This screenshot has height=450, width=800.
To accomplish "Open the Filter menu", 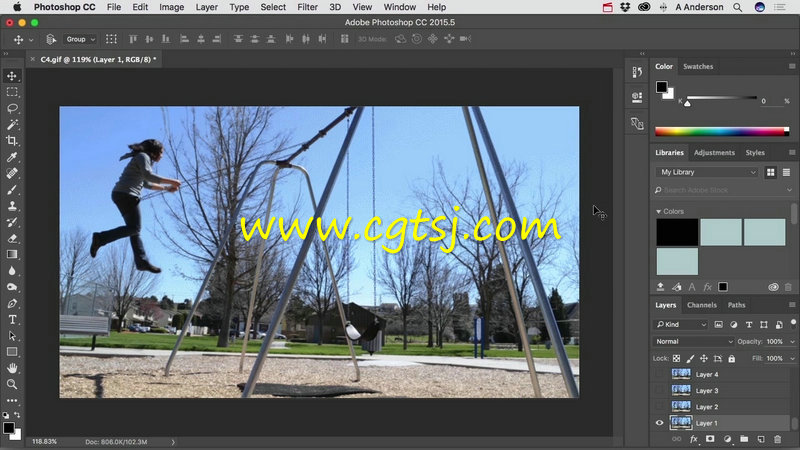I will pyautogui.click(x=307, y=7).
